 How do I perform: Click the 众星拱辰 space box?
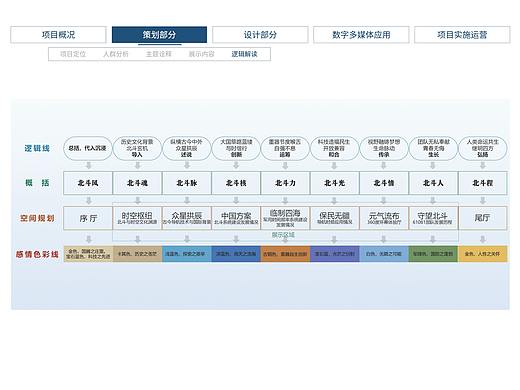pos(187,218)
